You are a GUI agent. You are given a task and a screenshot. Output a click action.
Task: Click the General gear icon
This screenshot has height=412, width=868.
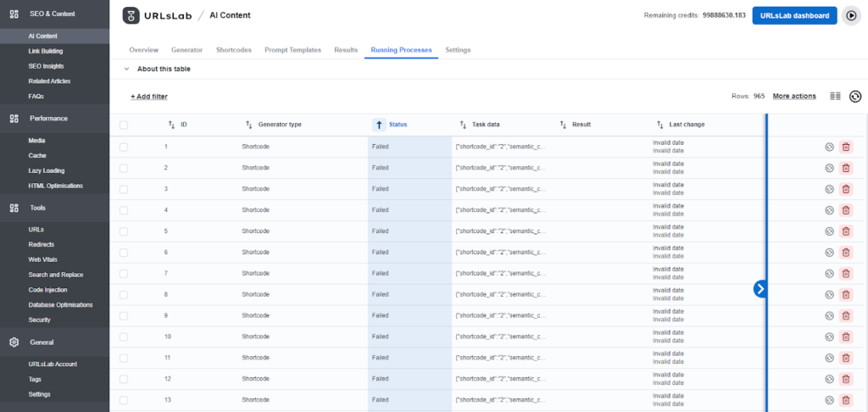coord(14,342)
